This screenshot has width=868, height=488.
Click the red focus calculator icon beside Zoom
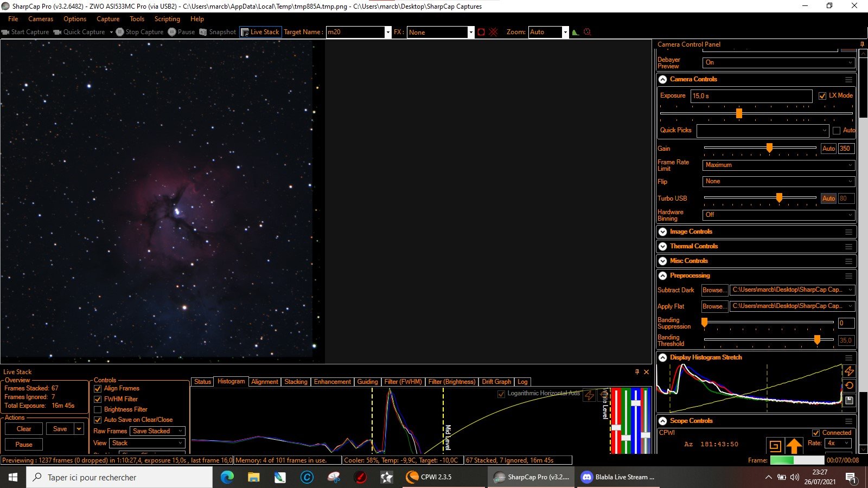(587, 32)
